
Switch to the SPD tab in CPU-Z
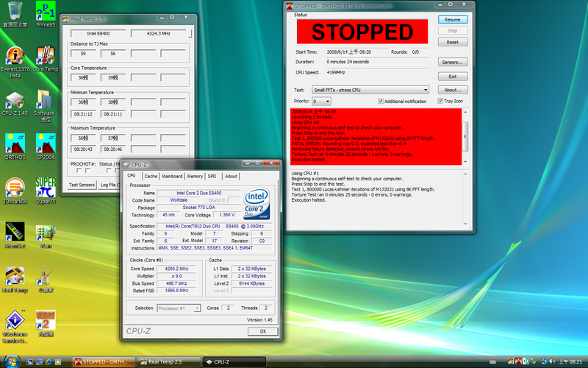coord(212,176)
